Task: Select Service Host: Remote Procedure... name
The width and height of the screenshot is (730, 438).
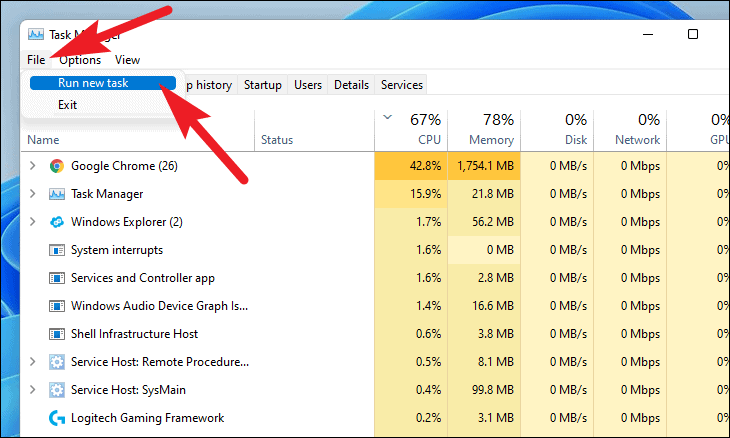Action: (x=160, y=362)
